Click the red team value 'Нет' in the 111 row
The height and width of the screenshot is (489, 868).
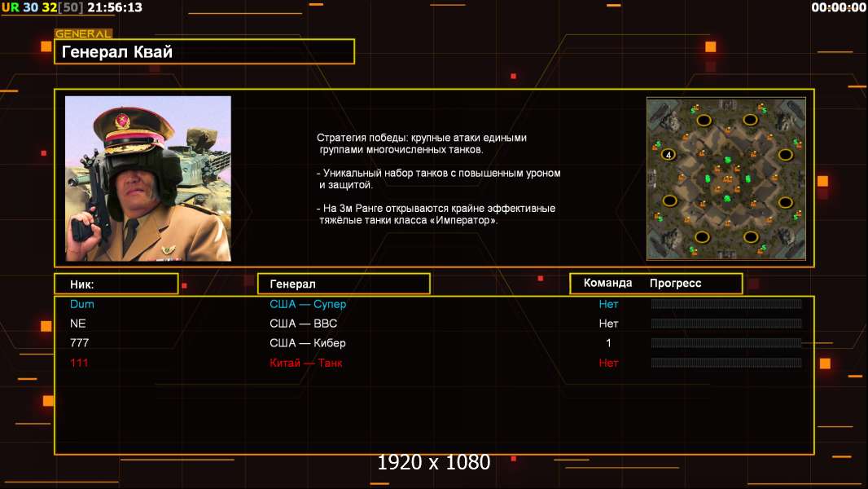(608, 363)
